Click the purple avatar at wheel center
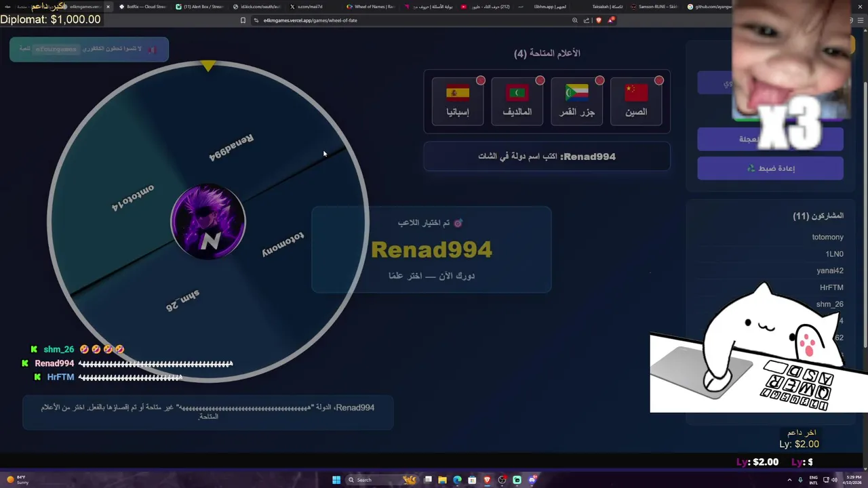868x488 pixels. 208,222
